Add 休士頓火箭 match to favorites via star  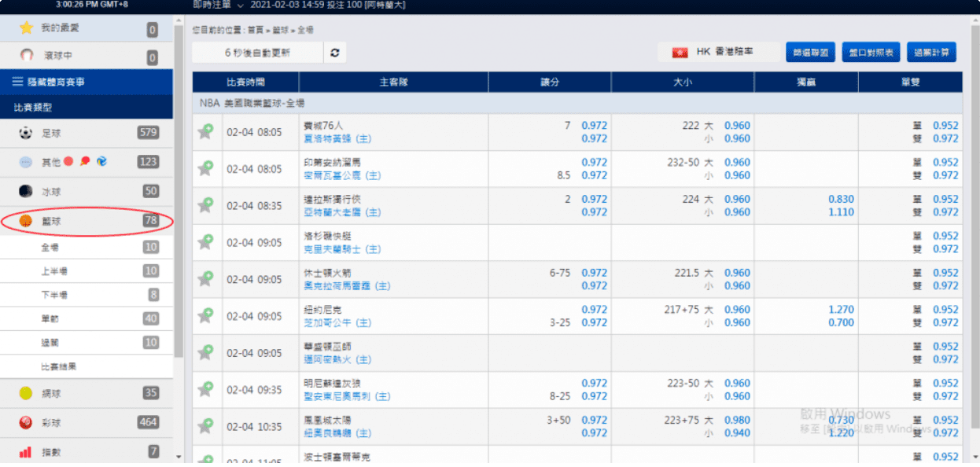coord(206,279)
